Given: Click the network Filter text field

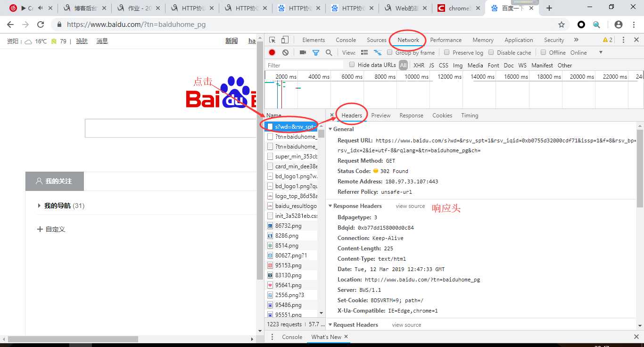Looking at the screenshot, I should (x=305, y=65).
